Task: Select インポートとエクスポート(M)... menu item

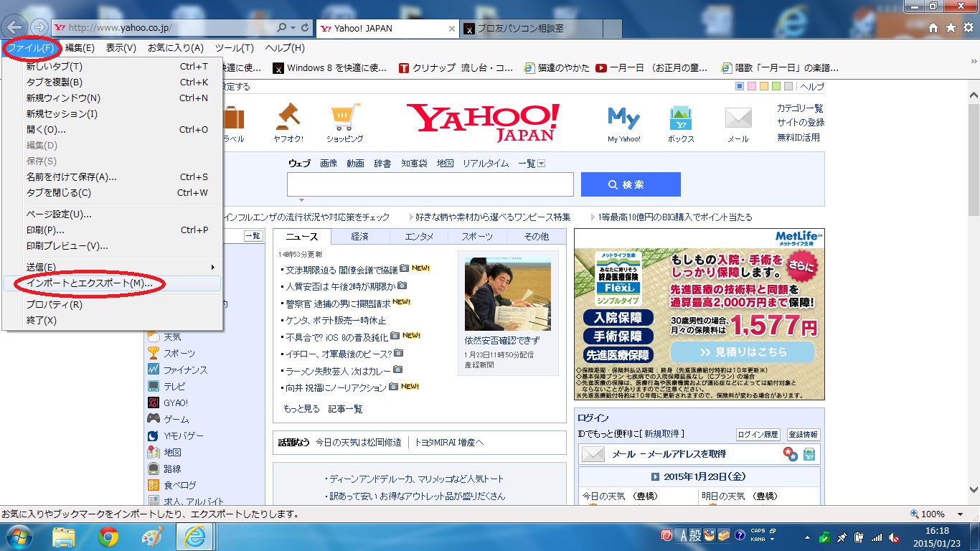Action: click(x=112, y=283)
